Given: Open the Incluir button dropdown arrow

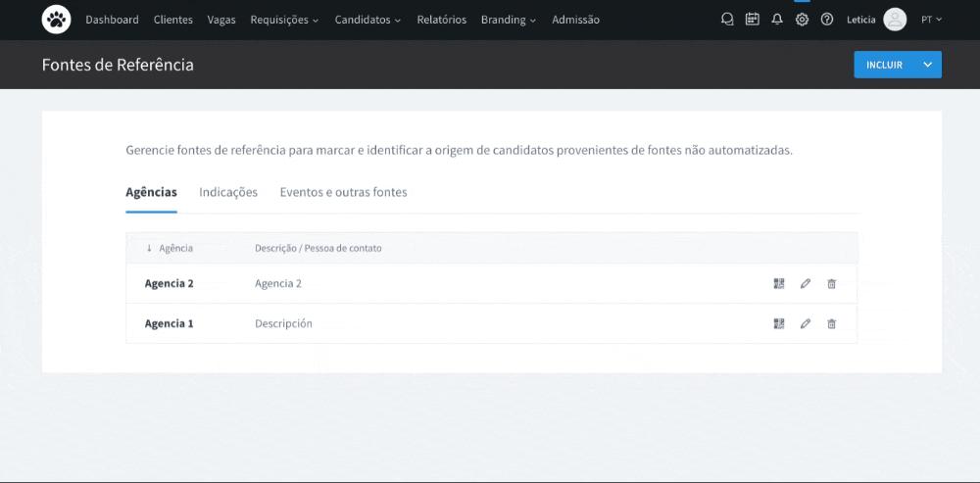Looking at the screenshot, I should 927,65.
